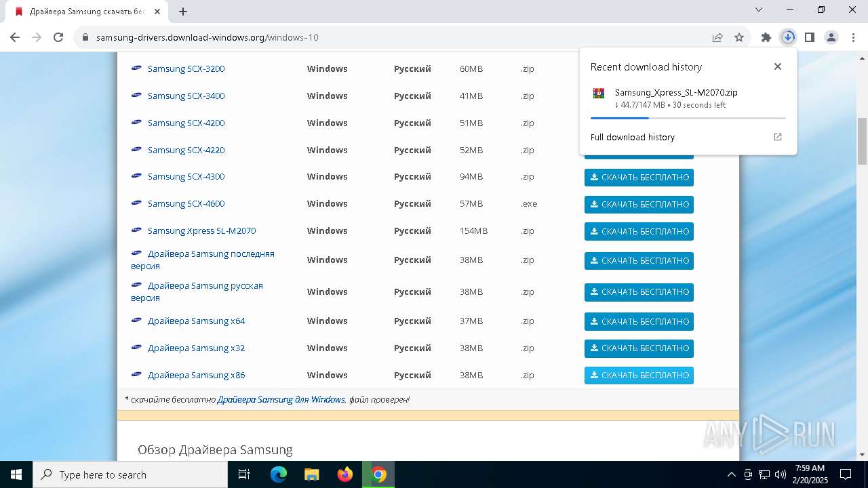
Task: Open Samsung SCX-3400 driver link
Action: pos(186,96)
